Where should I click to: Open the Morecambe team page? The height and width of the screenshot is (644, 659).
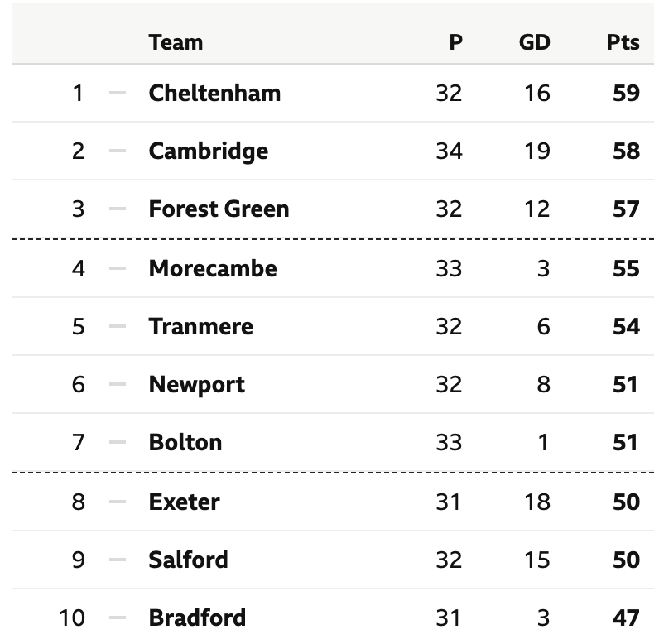tap(213, 268)
